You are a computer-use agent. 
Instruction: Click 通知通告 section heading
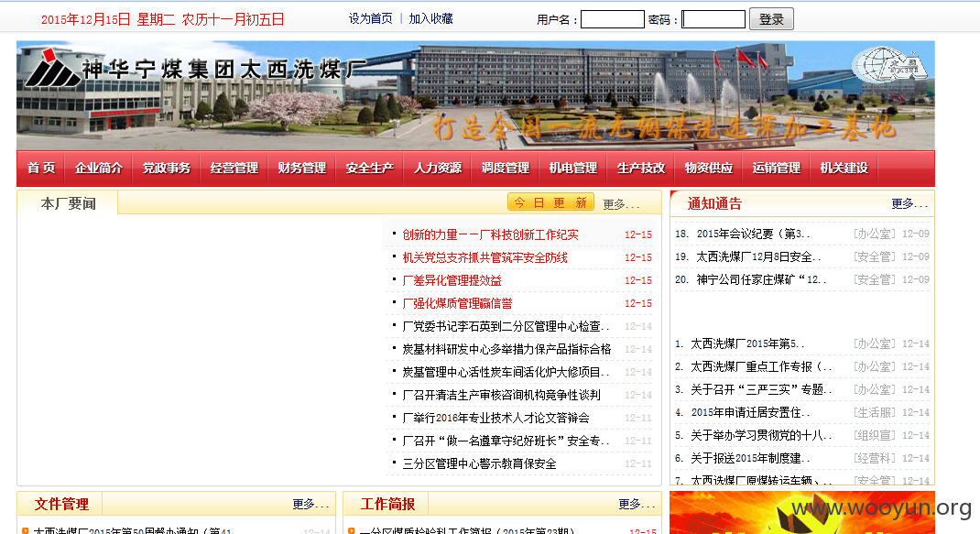click(x=714, y=204)
